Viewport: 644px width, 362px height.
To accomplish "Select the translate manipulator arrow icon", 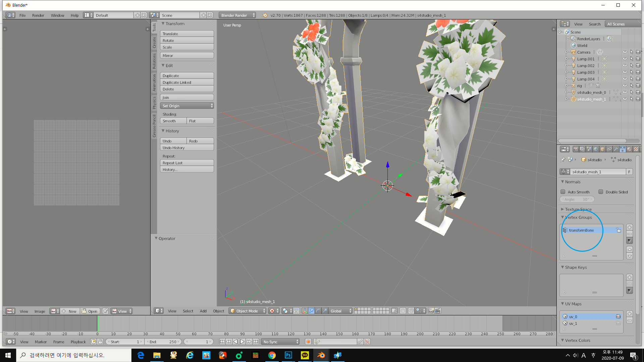I will 311,311.
